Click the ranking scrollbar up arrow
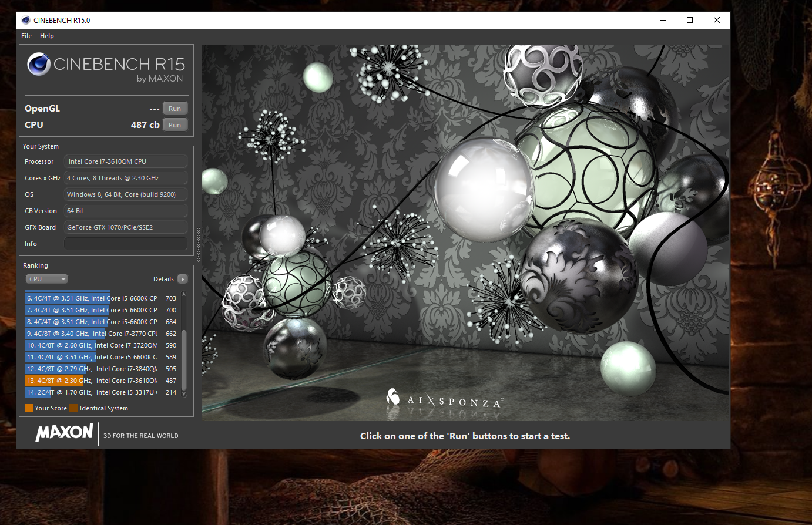 click(x=184, y=294)
